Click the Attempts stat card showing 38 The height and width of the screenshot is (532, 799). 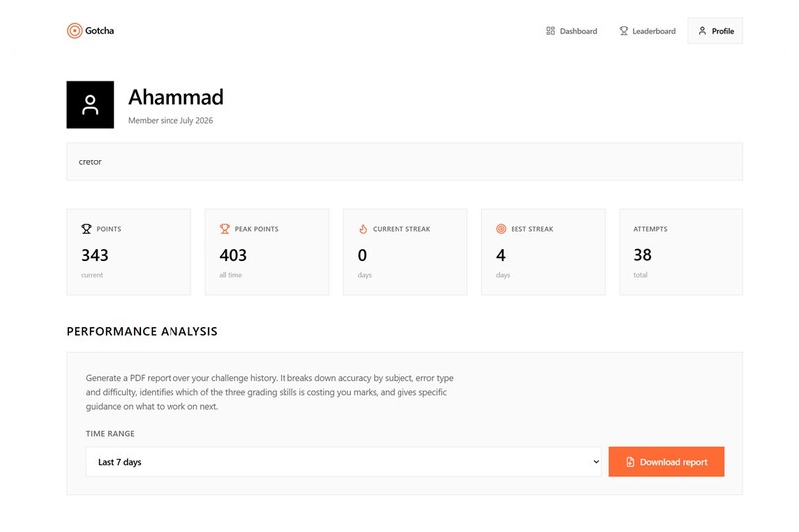click(681, 252)
